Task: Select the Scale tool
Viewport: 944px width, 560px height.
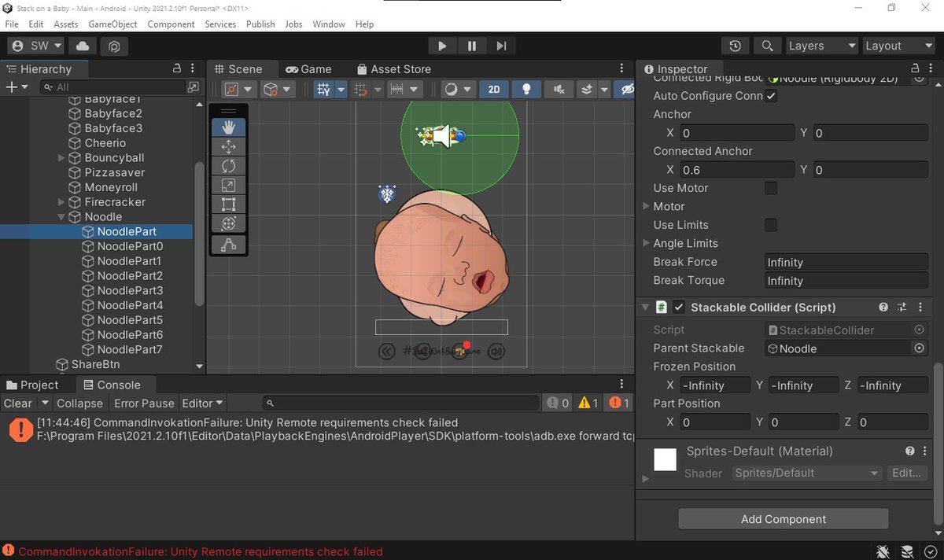Action: 228,185
